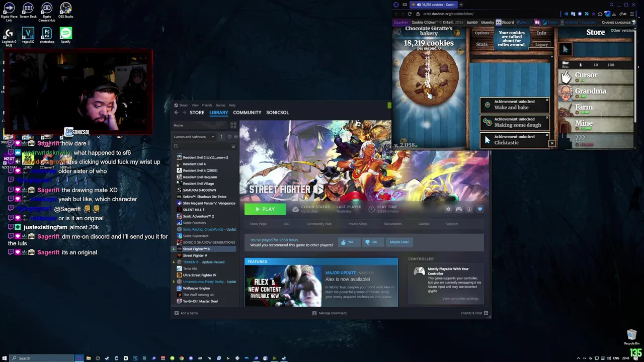Buy a Grandma in the Store
Screen dimensions: 644x362
click(597, 93)
